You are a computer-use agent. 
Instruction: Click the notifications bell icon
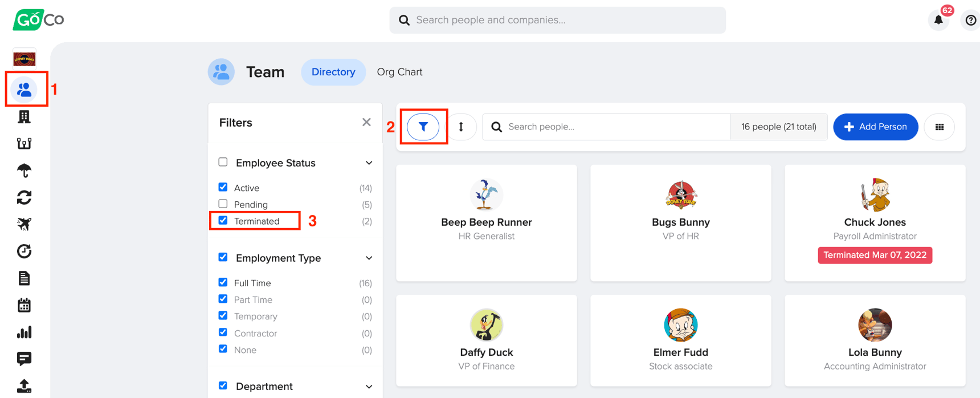pyautogui.click(x=938, y=20)
